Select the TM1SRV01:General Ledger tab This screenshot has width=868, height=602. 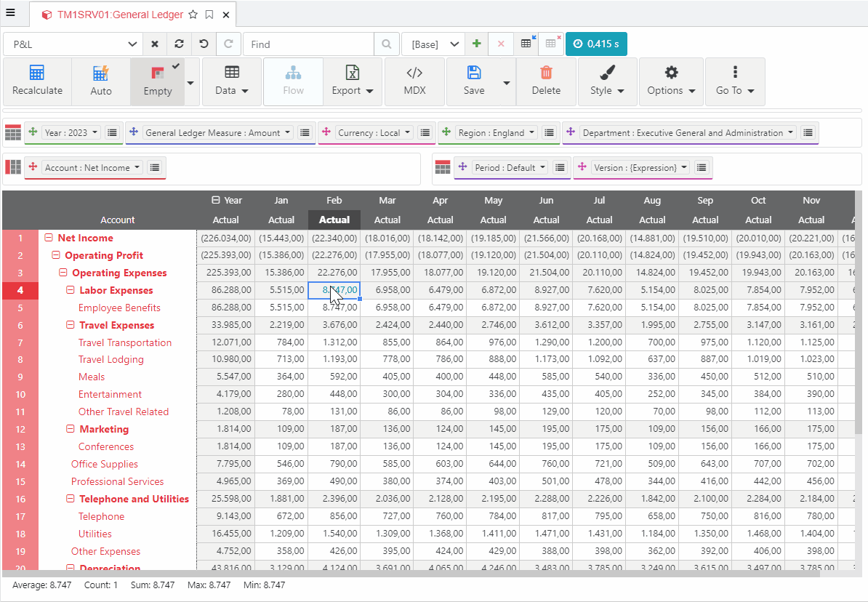(x=120, y=15)
